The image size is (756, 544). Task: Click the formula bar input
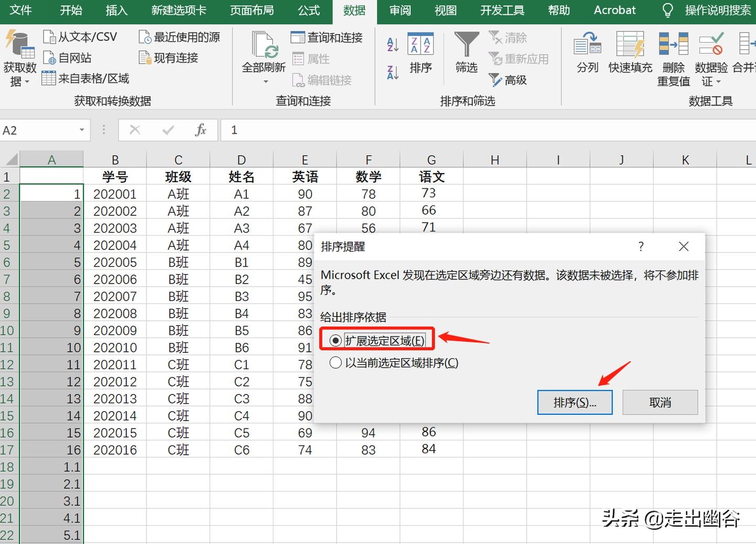tap(488, 130)
